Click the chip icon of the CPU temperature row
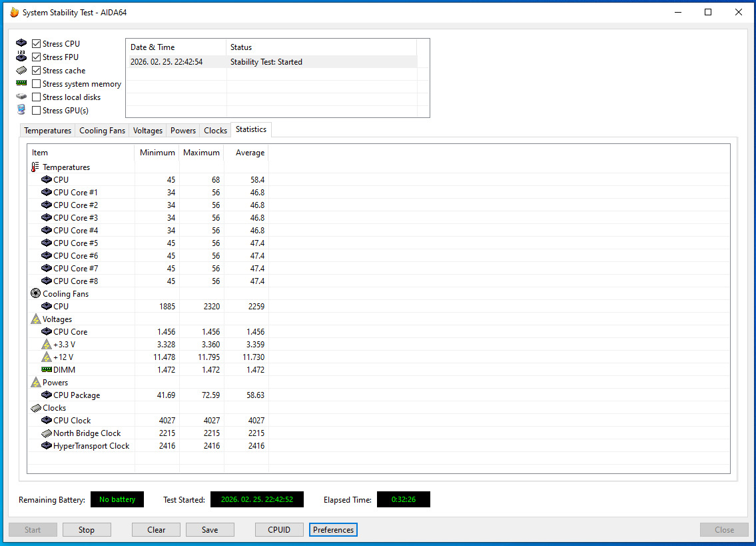Image resolution: width=756 pixels, height=546 pixels. pyautogui.click(x=46, y=179)
